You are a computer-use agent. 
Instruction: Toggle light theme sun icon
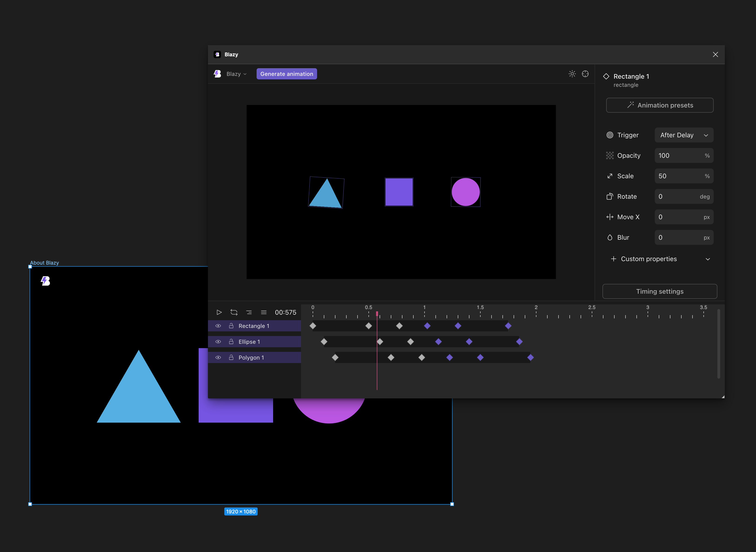coord(572,74)
